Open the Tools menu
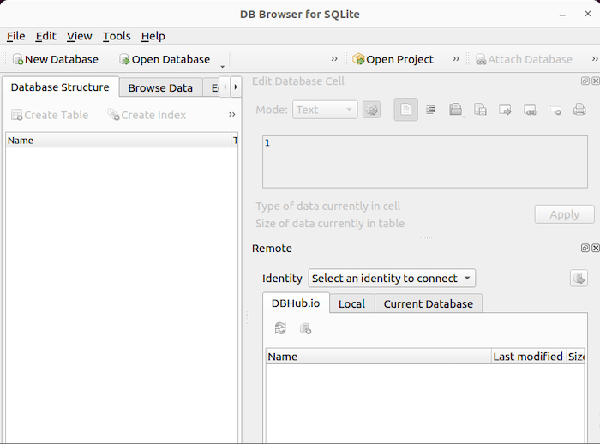 coord(117,36)
